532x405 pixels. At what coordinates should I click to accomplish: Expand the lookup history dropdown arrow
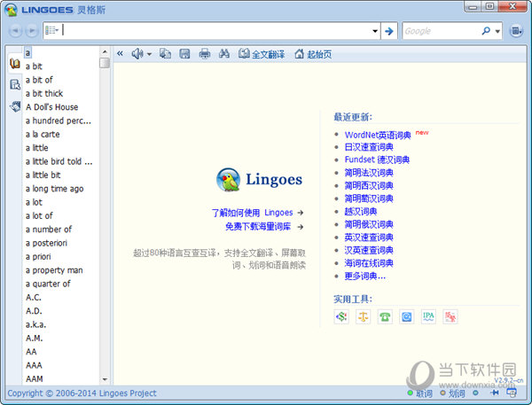coord(375,31)
